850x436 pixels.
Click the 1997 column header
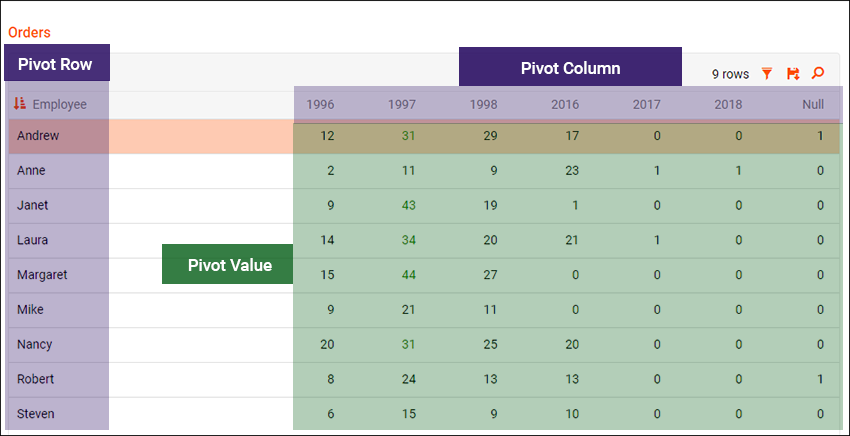pos(402,104)
